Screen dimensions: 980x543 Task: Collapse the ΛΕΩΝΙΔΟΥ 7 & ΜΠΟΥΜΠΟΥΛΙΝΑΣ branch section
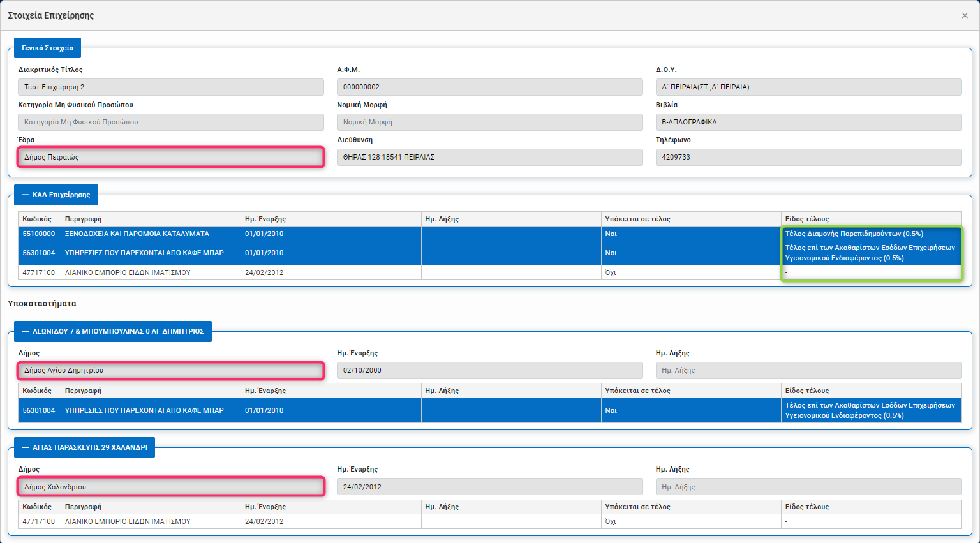113,331
